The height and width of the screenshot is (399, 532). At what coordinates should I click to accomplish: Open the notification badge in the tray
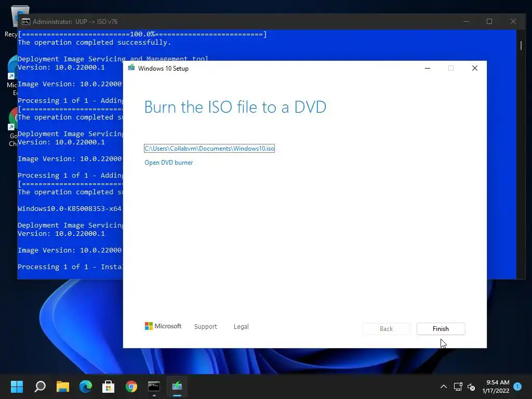coord(517,386)
